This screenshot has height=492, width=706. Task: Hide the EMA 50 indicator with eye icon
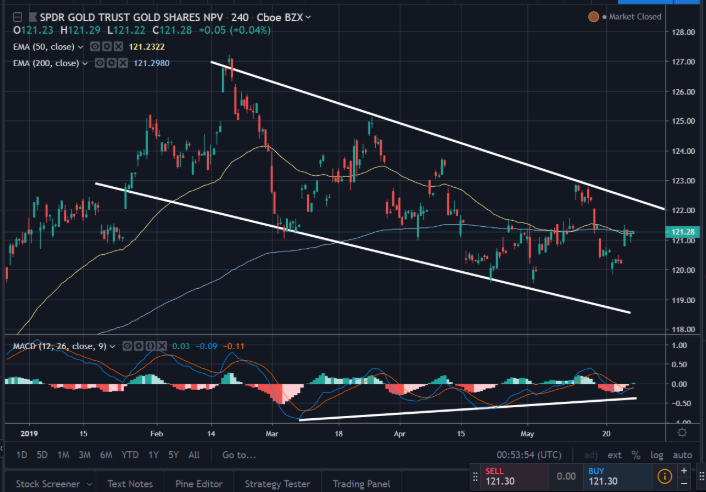93,46
